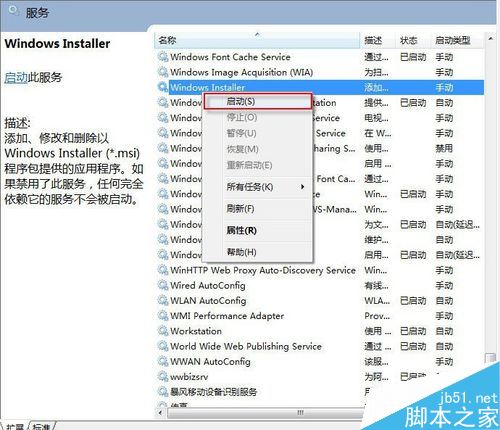
Task: Choose 启动(S) from the context menu
Action: point(258,101)
